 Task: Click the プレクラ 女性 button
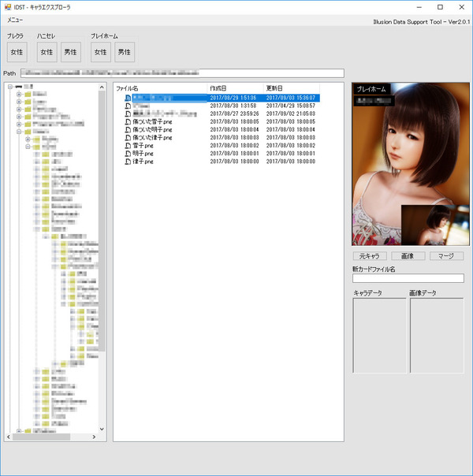17,52
